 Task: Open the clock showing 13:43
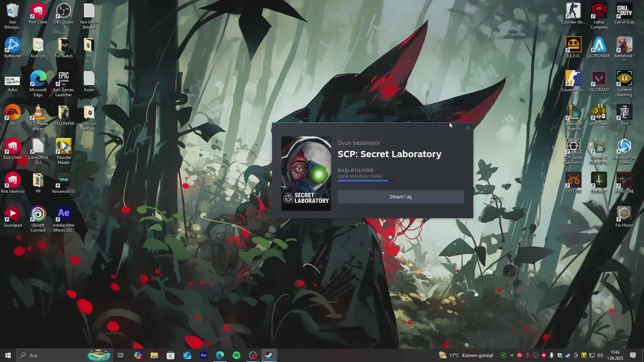coord(615,355)
